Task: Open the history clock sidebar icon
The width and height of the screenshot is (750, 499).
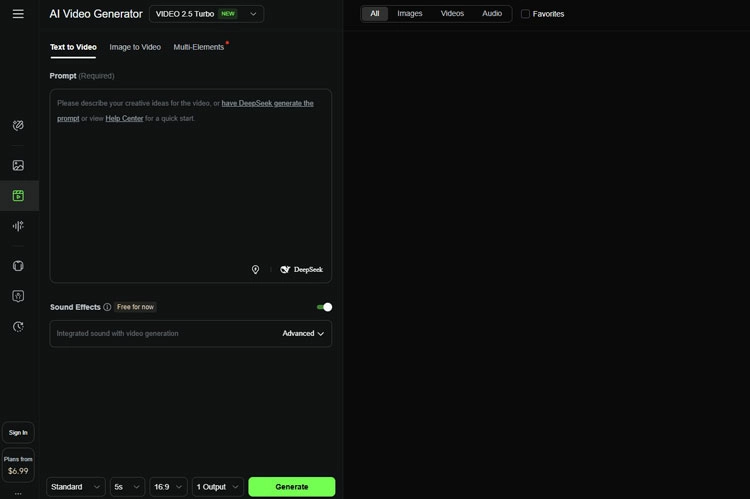Action: (18, 326)
